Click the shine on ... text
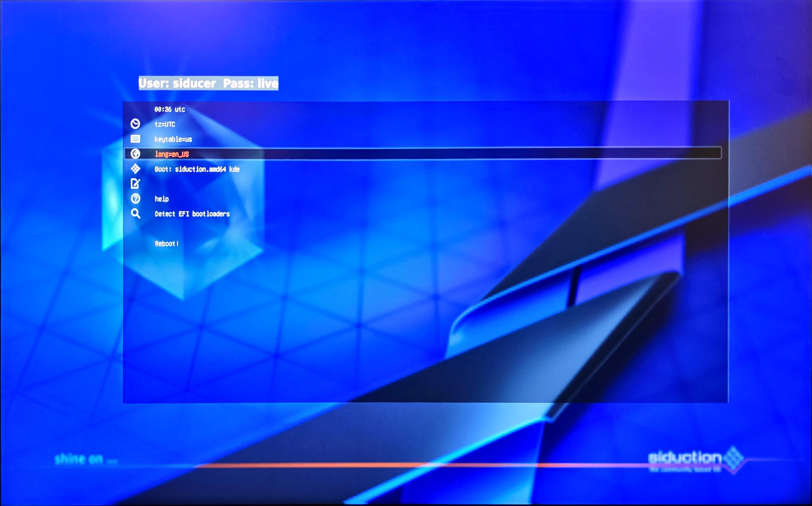 [86, 459]
